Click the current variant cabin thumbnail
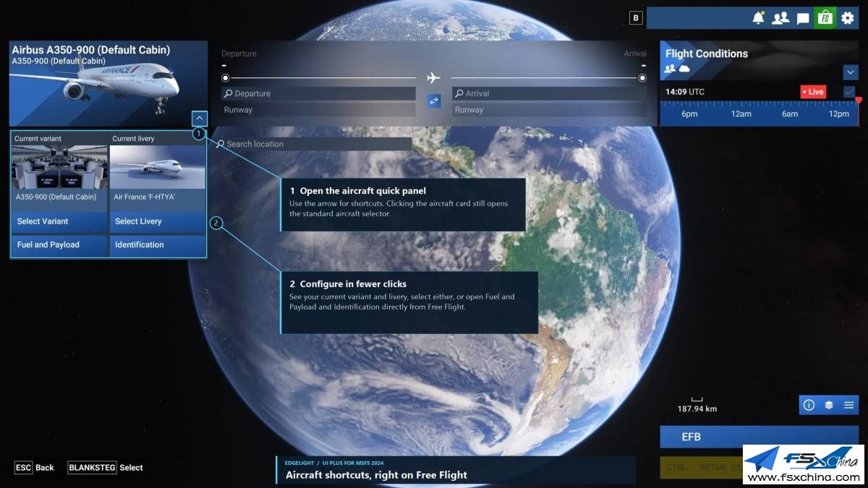Screen dimensions: 868x488 (60, 167)
